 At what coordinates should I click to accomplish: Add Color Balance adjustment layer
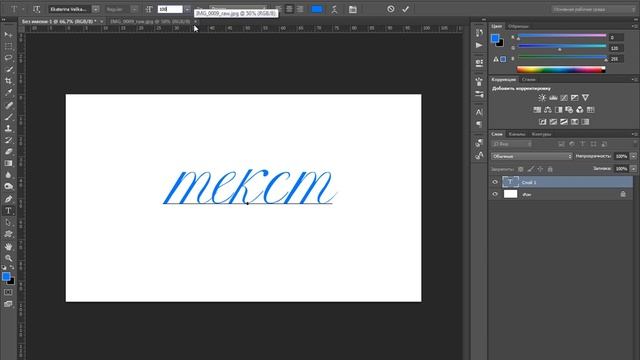tap(548, 110)
